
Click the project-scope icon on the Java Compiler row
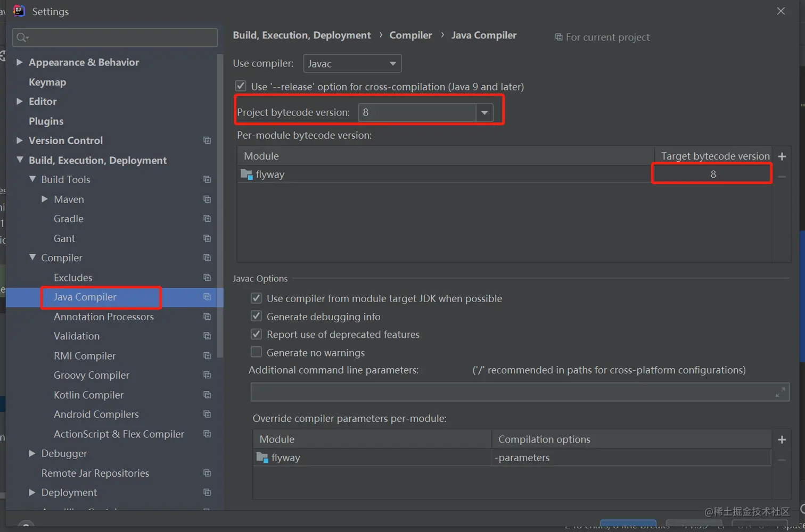(x=207, y=297)
